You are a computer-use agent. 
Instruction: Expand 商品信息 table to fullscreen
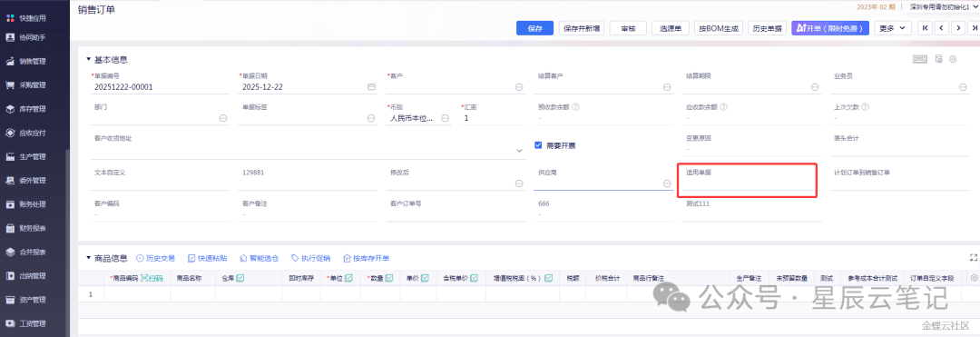973,258
